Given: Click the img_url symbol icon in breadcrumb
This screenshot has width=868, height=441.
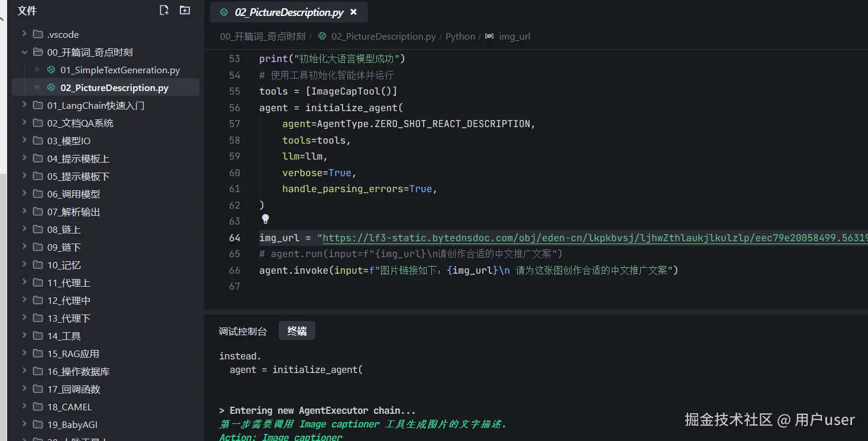Looking at the screenshot, I should tap(489, 37).
